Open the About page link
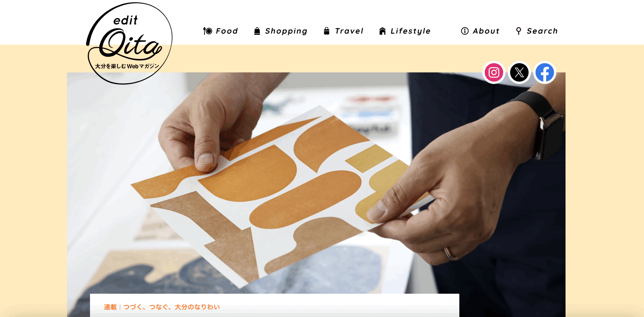The image size is (644, 317). point(486,31)
